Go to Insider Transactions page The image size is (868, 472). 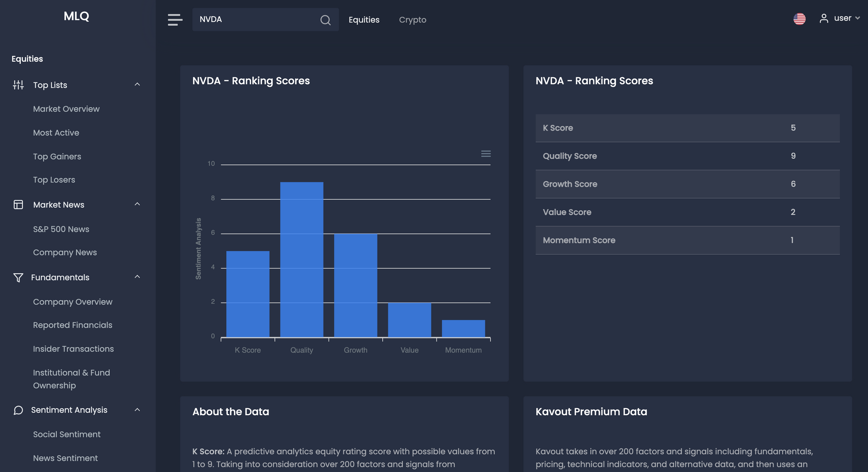pos(73,349)
